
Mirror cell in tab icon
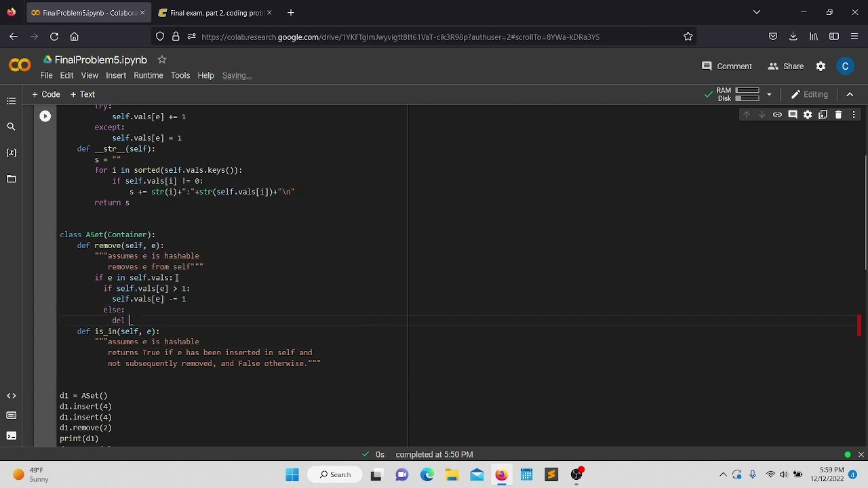[823, 115]
